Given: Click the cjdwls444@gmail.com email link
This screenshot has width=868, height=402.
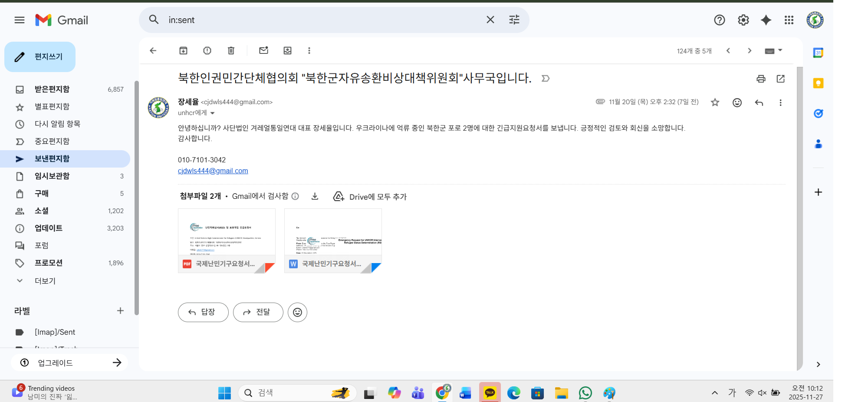Looking at the screenshot, I should (213, 171).
